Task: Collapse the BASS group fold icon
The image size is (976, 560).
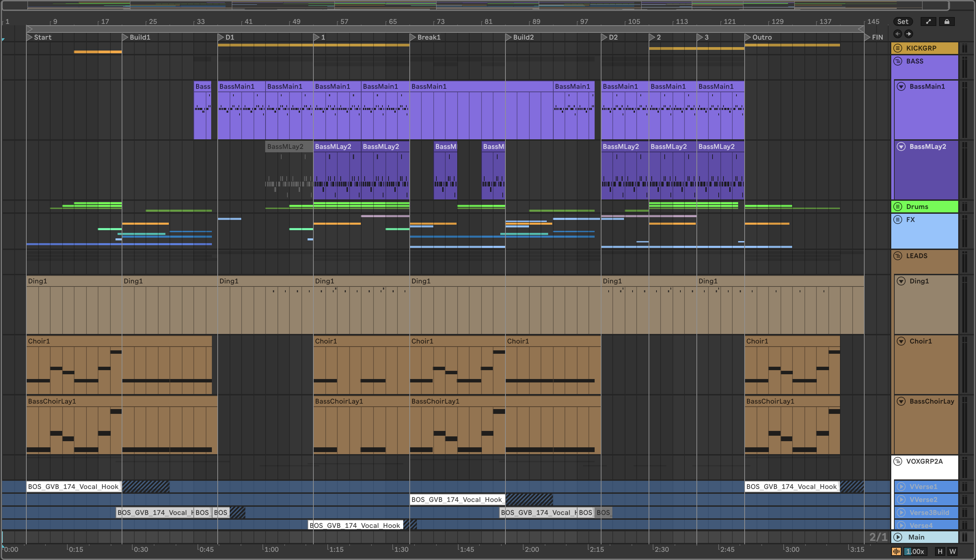Action: point(898,61)
